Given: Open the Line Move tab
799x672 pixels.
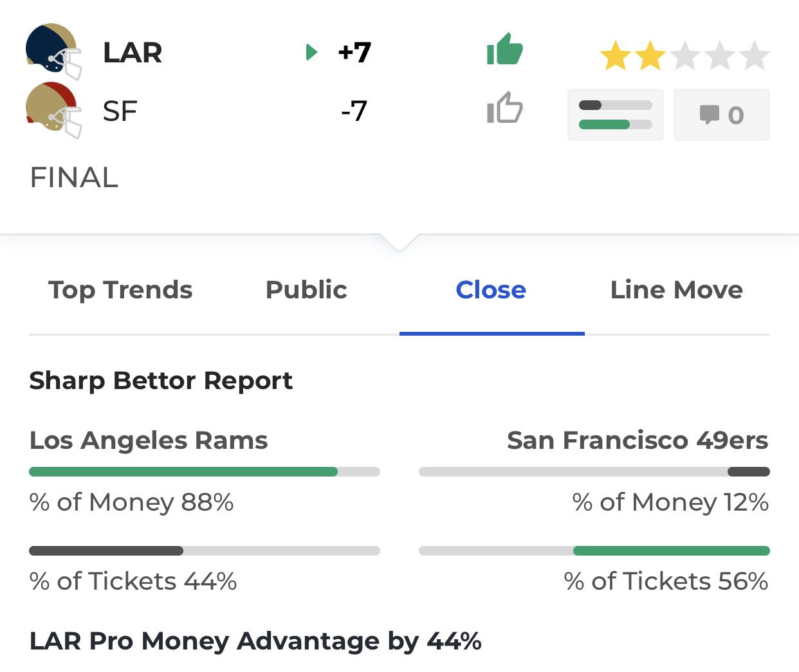Looking at the screenshot, I should click(677, 289).
